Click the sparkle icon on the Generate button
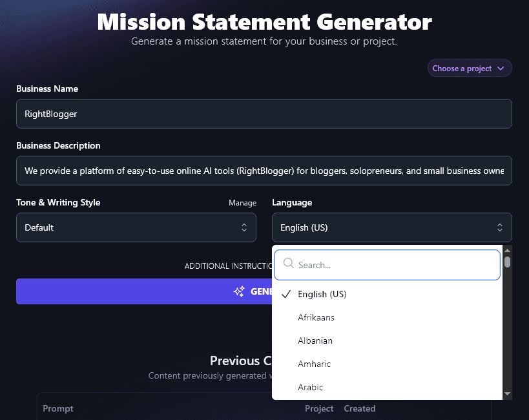This screenshot has height=420, width=529. point(238,291)
